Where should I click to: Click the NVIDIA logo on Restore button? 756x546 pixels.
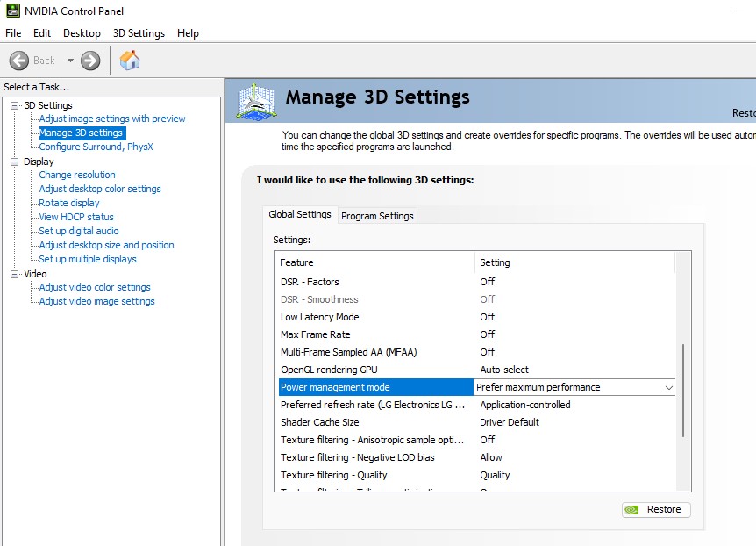click(631, 510)
